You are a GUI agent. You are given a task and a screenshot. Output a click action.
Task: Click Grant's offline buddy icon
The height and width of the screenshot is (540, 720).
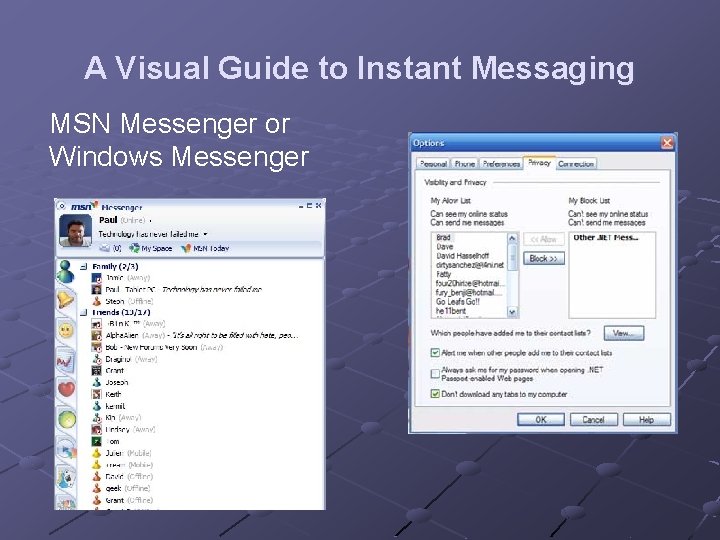point(96,500)
